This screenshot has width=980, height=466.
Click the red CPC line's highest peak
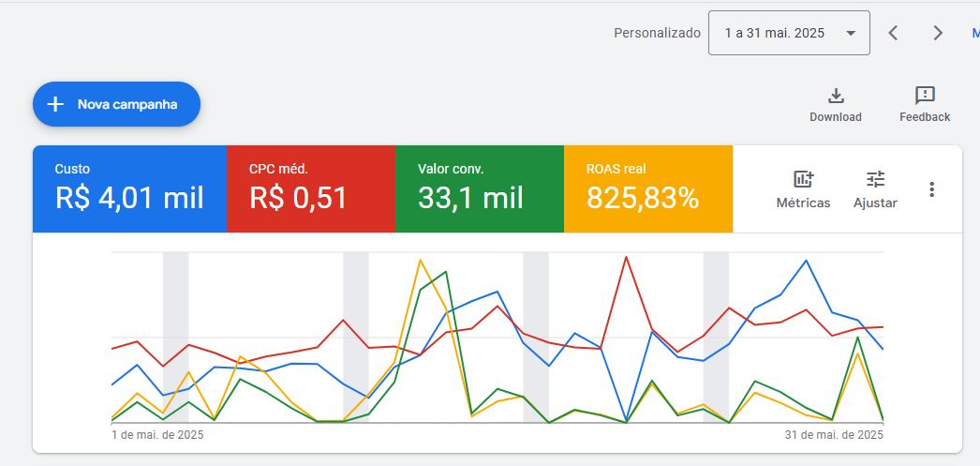[625, 257]
